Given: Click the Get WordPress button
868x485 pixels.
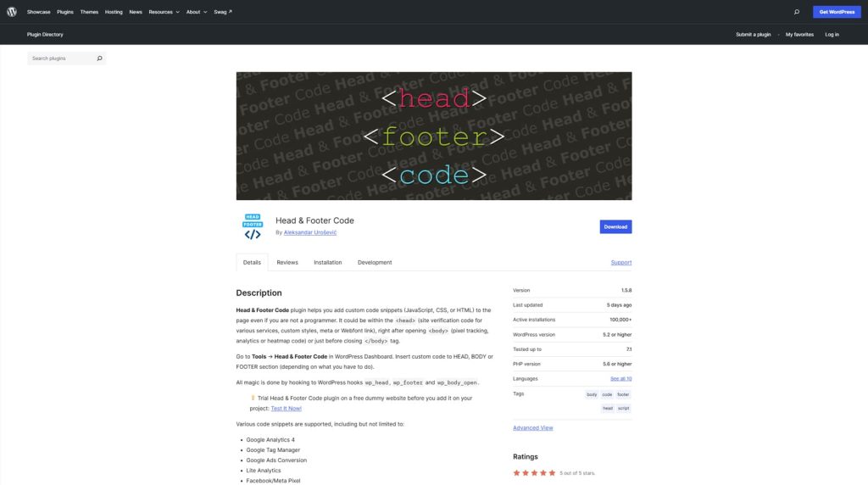Looking at the screenshot, I should click(x=837, y=12).
